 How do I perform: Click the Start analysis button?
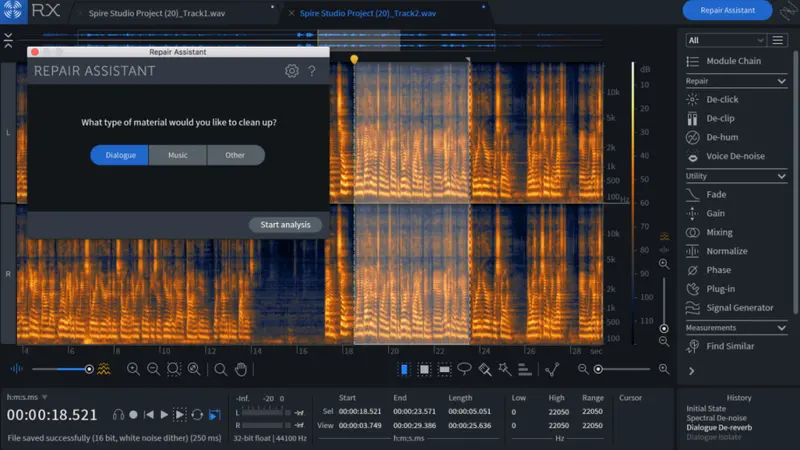pos(285,224)
